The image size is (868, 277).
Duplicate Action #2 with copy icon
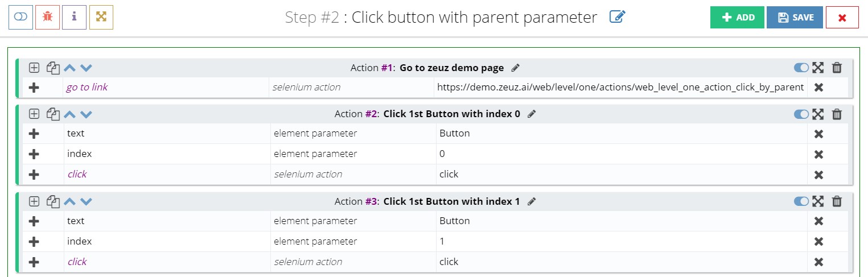[x=53, y=114]
